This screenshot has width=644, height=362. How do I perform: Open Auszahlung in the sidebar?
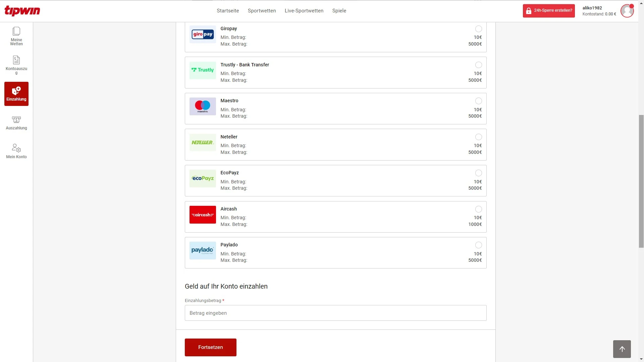point(16,123)
